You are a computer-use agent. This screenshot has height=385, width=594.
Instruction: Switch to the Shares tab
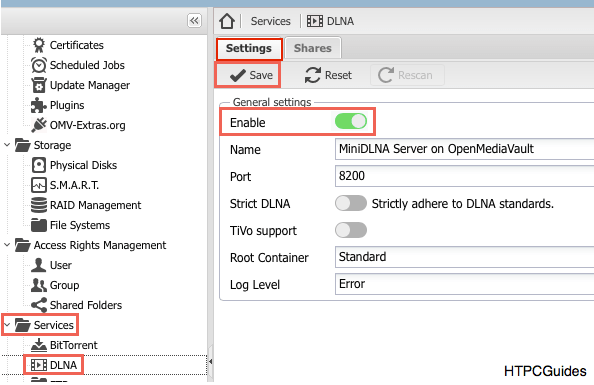[x=313, y=48]
